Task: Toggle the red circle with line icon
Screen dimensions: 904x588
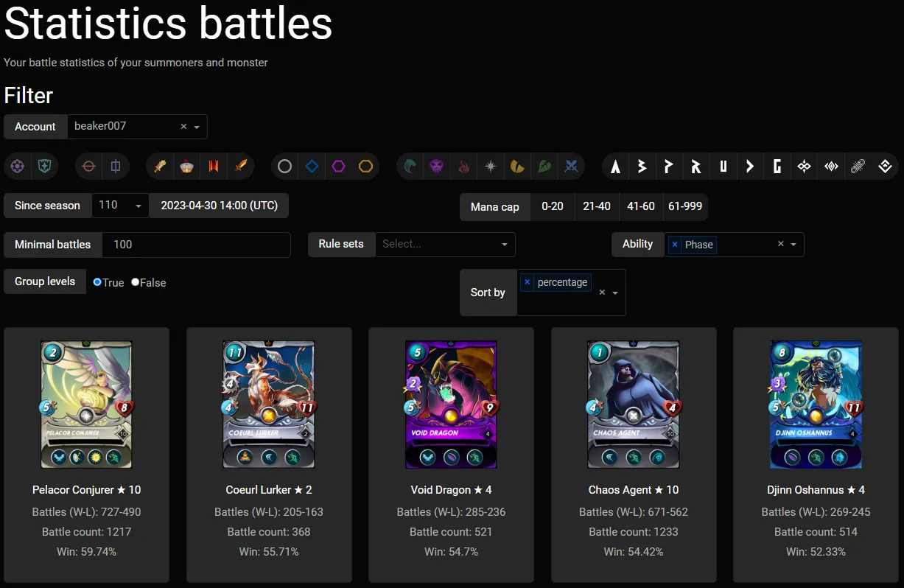Action: pos(88,167)
